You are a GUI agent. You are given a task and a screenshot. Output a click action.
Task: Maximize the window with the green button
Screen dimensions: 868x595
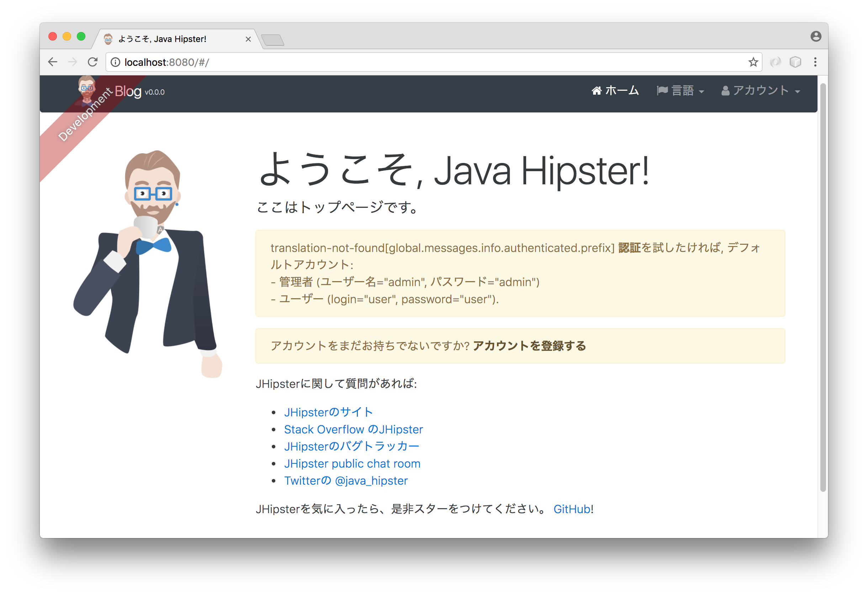[x=81, y=36]
